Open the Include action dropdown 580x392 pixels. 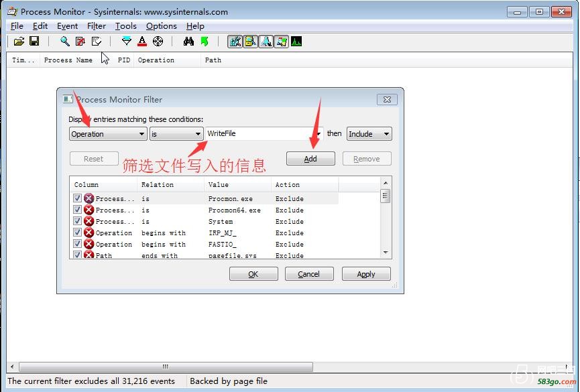(369, 134)
